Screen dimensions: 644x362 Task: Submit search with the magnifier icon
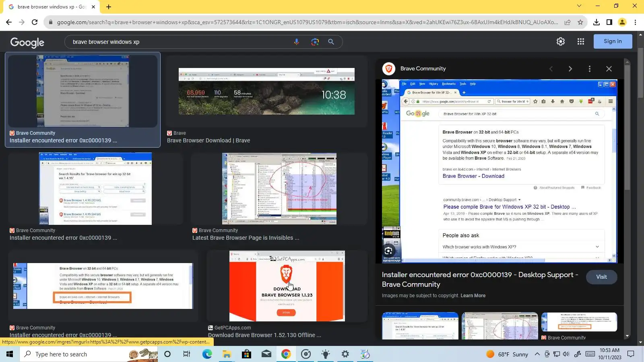tap(331, 42)
